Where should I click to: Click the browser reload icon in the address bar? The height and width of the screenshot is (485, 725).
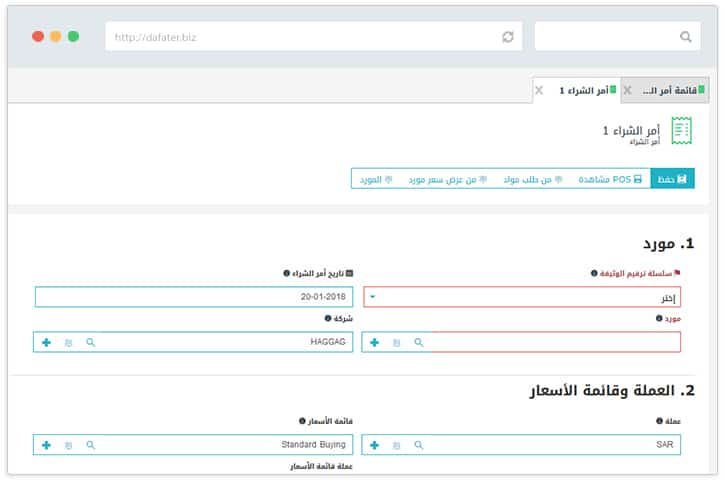point(508,37)
